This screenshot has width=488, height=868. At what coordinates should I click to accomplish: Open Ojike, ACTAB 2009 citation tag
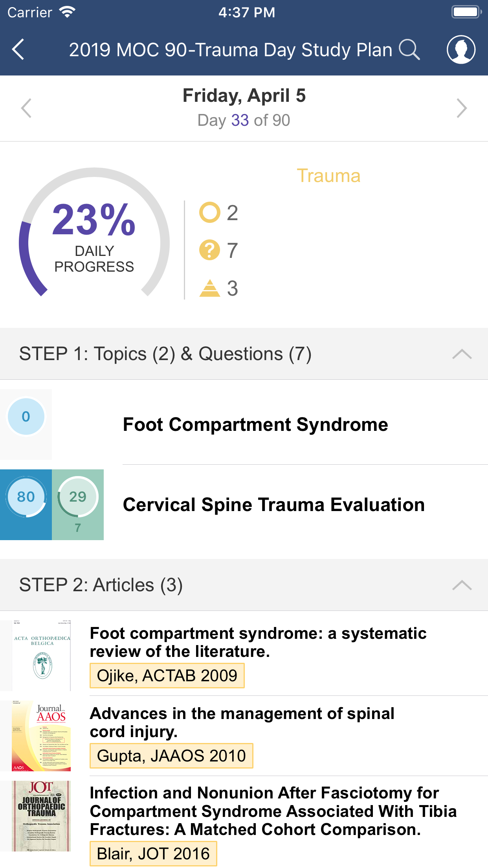[167, 676]
